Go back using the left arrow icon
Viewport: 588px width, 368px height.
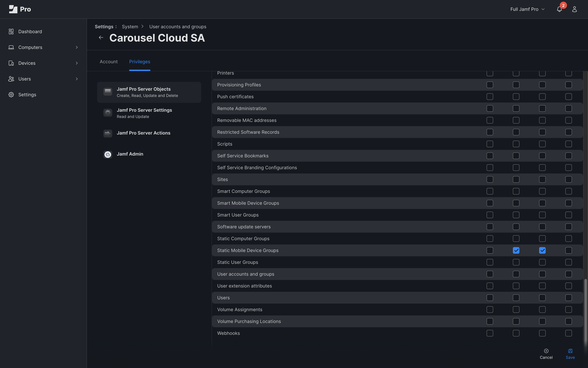point(101,37)
